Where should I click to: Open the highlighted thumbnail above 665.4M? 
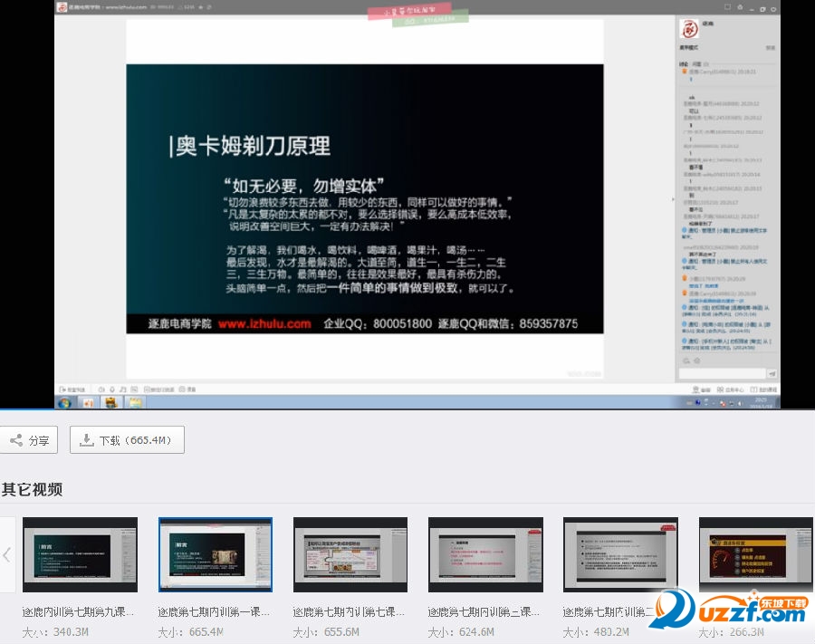click(216, 554)
